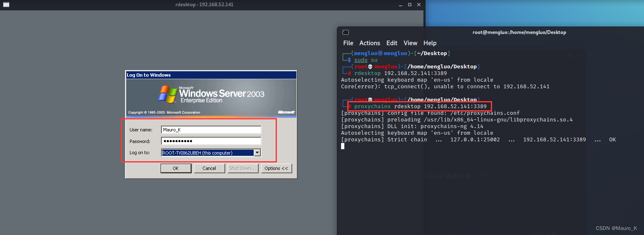Viewport: 644px width, 235px height.
Task: Click the terminal cursor block
Action: coord(343,146)
